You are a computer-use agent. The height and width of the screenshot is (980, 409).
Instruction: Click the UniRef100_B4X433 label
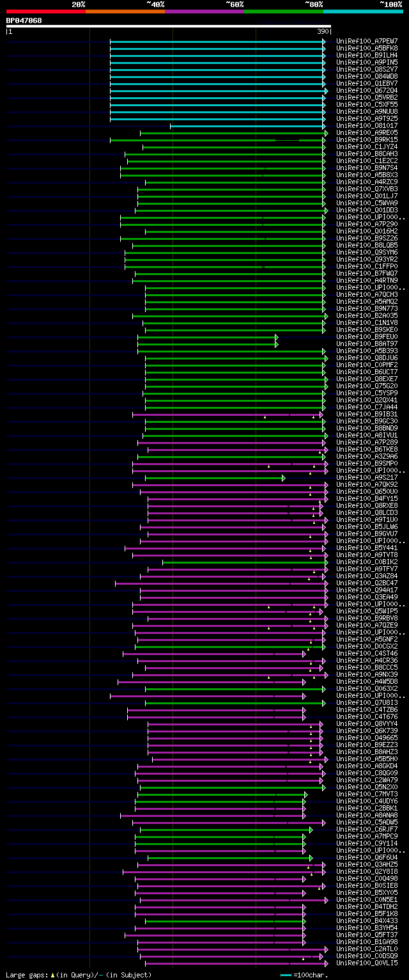coord(367,921)
